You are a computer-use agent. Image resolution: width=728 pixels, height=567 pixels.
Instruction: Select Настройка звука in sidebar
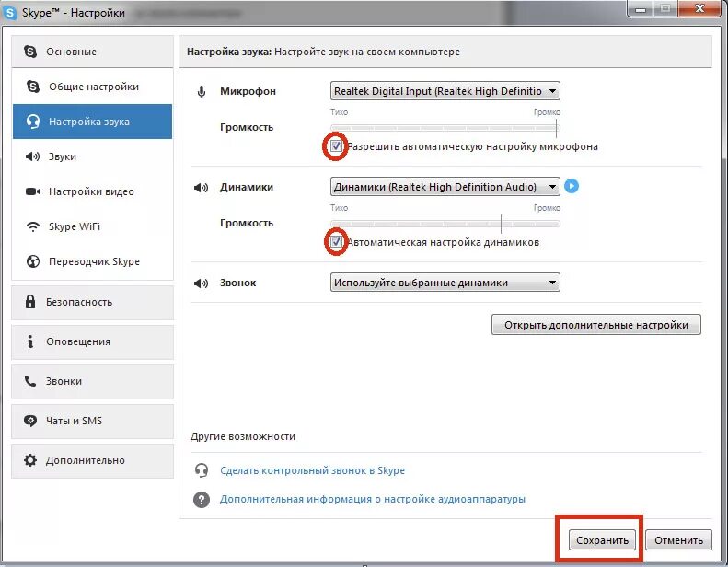tap(92, 121)
